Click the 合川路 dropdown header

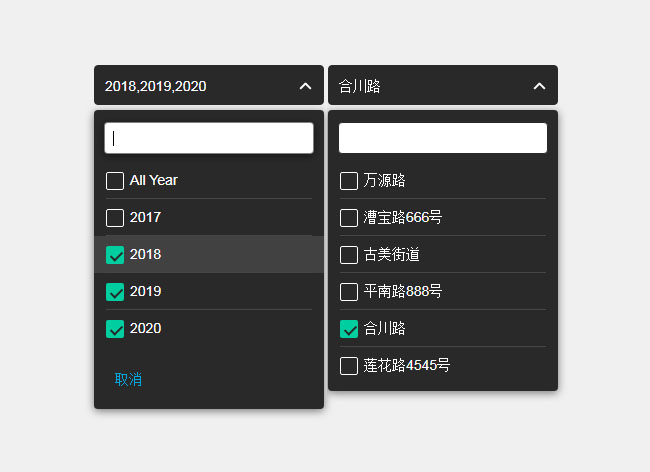click(420, 86)
